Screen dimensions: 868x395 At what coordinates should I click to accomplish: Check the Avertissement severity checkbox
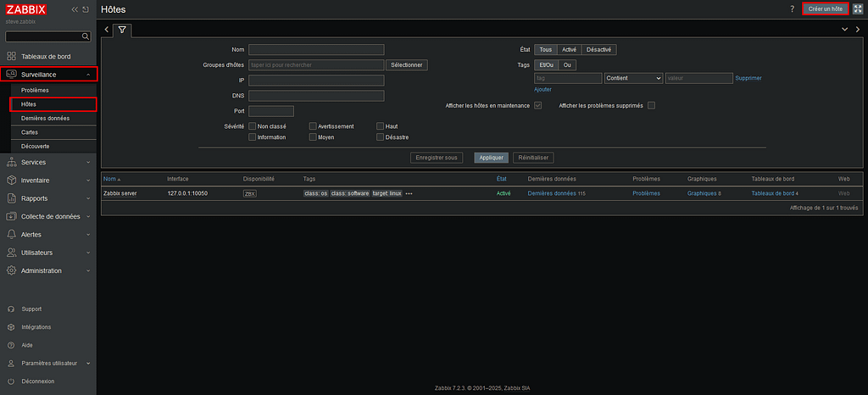pos(313,126)
